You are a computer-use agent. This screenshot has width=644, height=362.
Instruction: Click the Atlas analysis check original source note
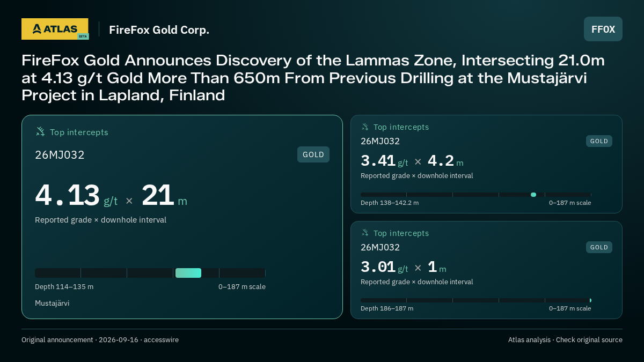(565, 340)
